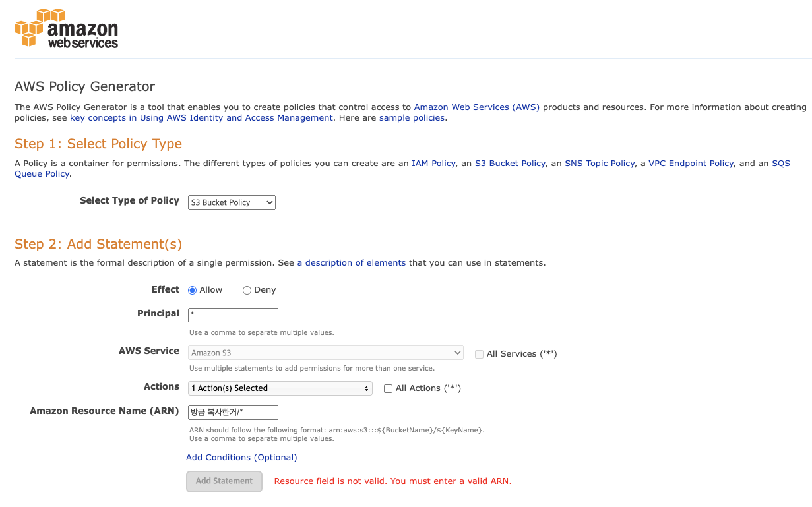
Task: Click the invalid ARN error message
Action: [x=392, y=481]
